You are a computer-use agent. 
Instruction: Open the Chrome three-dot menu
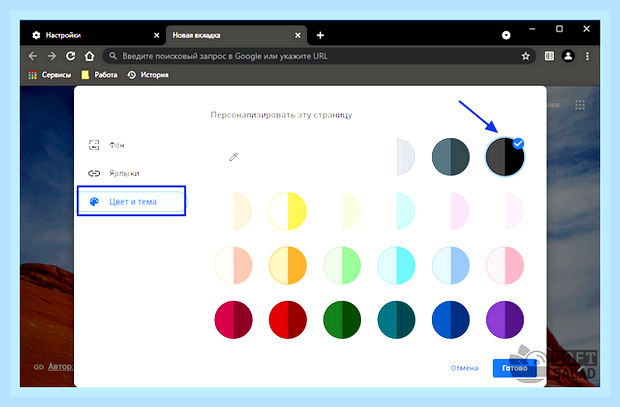(588, 56)
